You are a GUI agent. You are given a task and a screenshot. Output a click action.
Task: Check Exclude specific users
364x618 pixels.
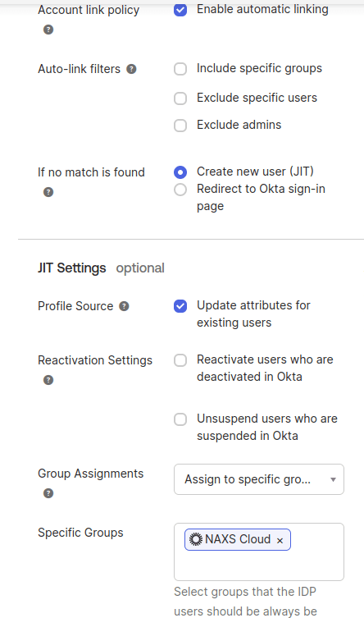click(180, 98)
